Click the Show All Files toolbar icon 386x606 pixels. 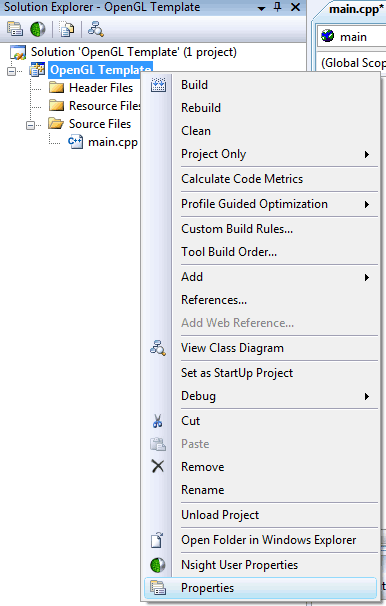point(66,29)
